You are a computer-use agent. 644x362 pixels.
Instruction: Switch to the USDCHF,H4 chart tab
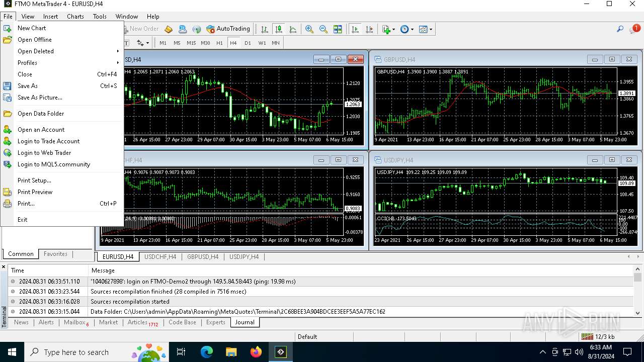160,257
